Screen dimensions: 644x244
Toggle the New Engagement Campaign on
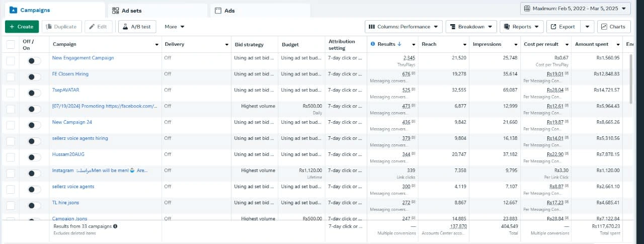(34, 61)
